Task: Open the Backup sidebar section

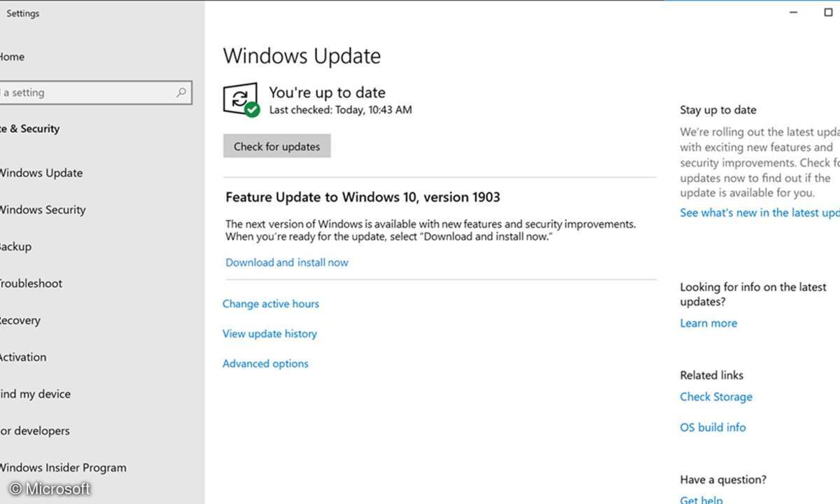Action: (15, 246)
